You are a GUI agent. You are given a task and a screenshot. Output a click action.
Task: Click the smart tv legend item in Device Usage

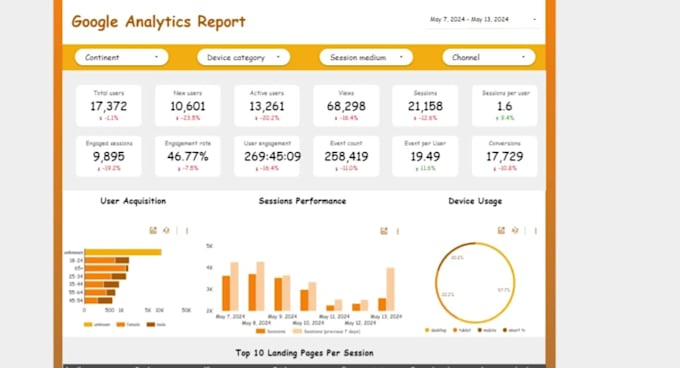[x=514, y=330]
